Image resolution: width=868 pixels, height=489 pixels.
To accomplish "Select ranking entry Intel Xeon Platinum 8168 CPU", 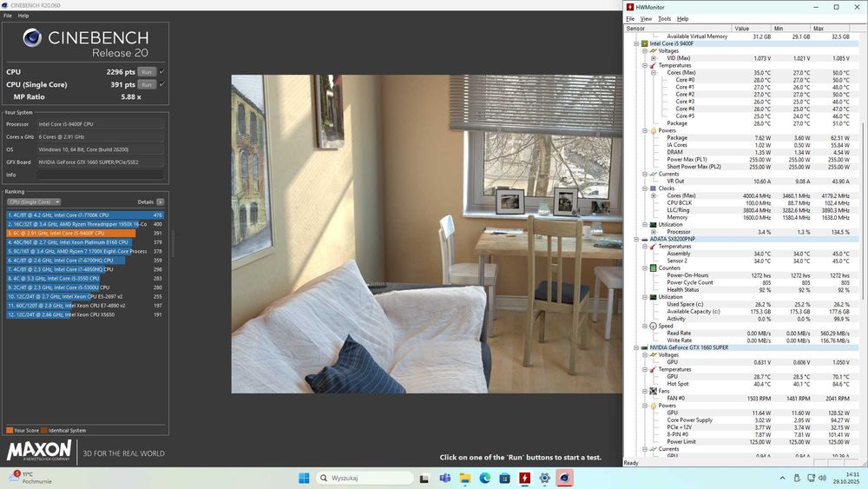I will pos(85,242).
